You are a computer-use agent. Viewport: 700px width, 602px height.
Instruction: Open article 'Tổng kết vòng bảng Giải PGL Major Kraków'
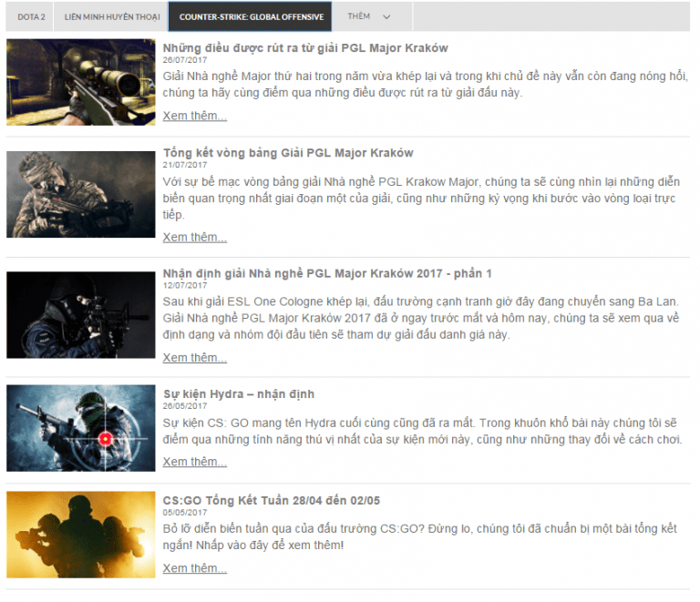click(x=288, y=153)
